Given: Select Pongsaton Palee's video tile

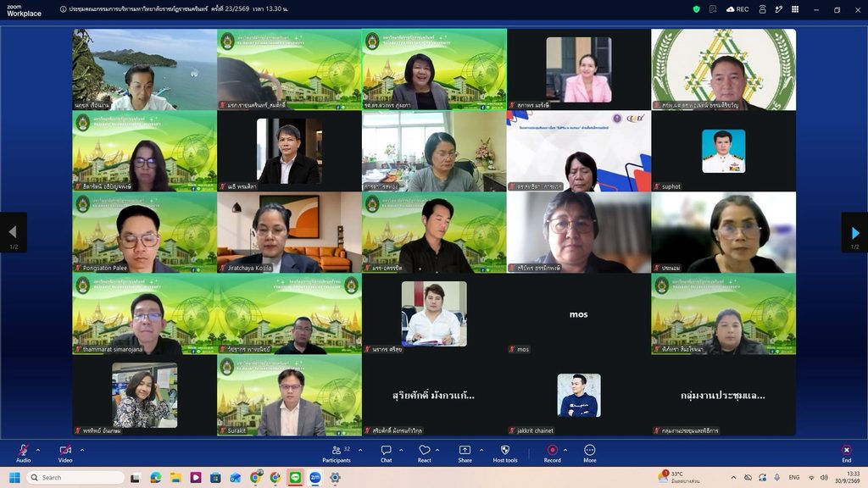Looking at the screenshot, I should [x=144, y=232].
